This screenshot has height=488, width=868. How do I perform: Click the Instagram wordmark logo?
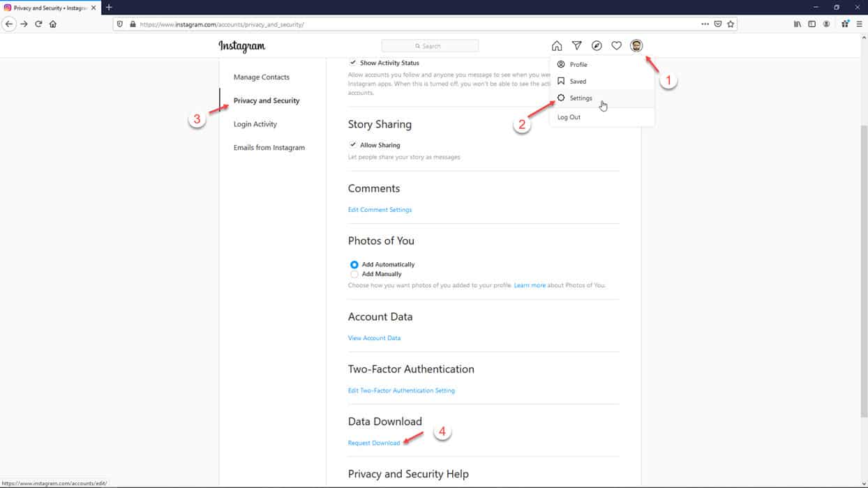242,47
